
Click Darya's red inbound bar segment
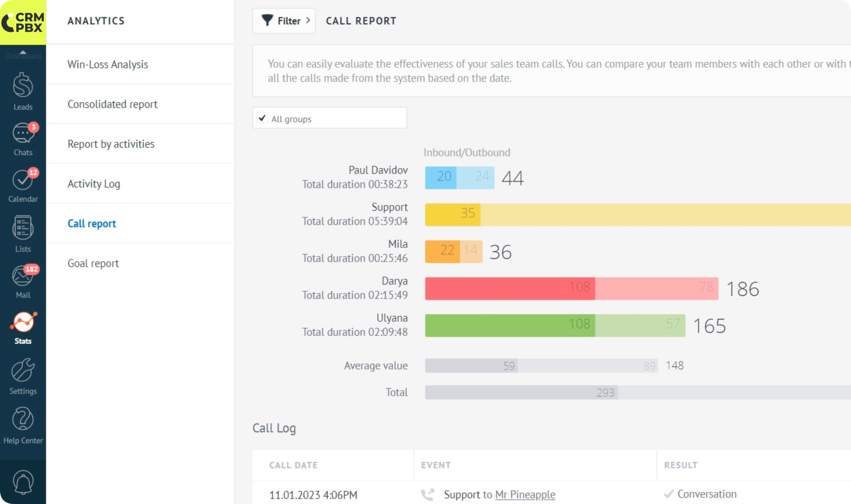click(x=509, y=288)
